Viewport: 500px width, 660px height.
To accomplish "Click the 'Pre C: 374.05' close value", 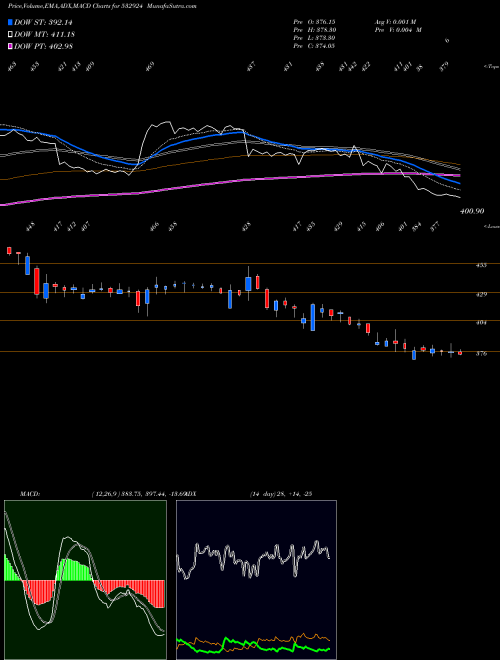I will click(314, 46).
